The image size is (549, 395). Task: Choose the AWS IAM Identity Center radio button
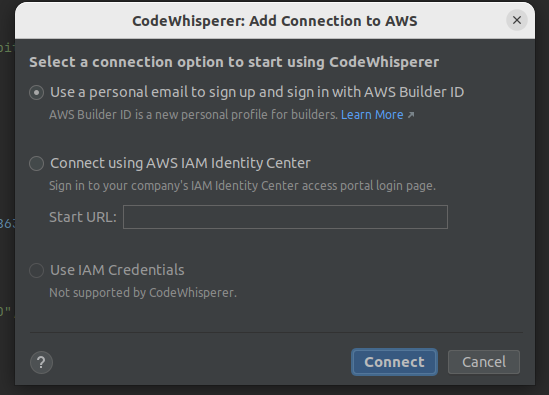36,164
